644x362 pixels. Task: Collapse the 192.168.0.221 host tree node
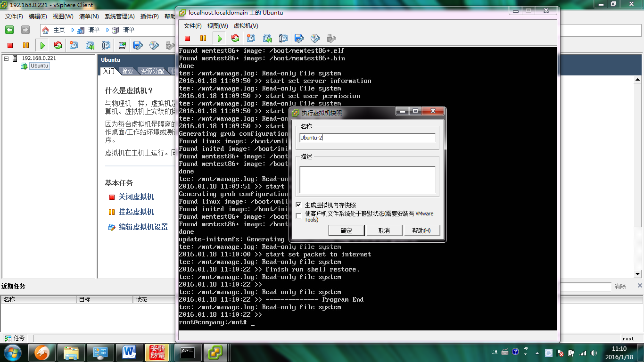click(6, 58)
